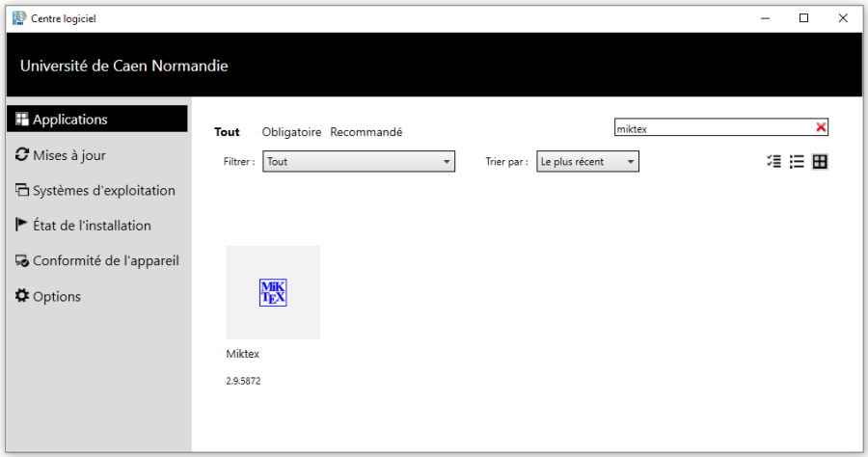This screenshot has width=868, height=457.
Task: Click the Centre logiciel title bar icon
Action: coord(18,17)
